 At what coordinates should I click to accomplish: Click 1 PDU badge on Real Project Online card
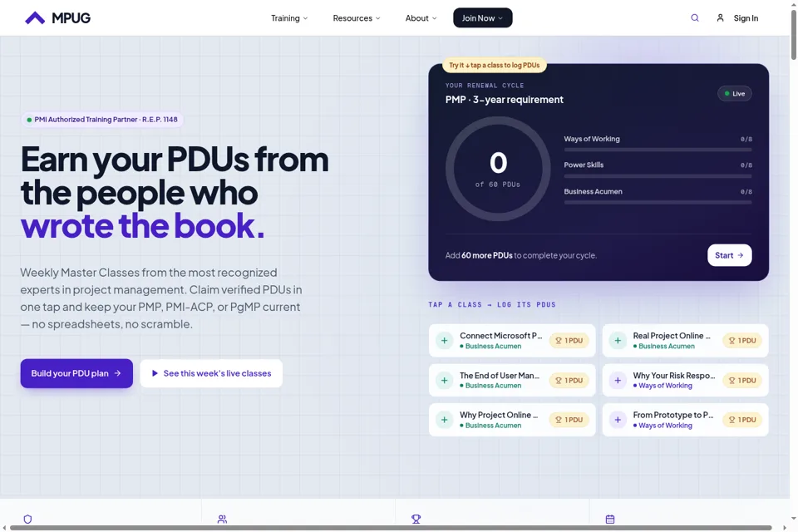[x=742, y=341]
